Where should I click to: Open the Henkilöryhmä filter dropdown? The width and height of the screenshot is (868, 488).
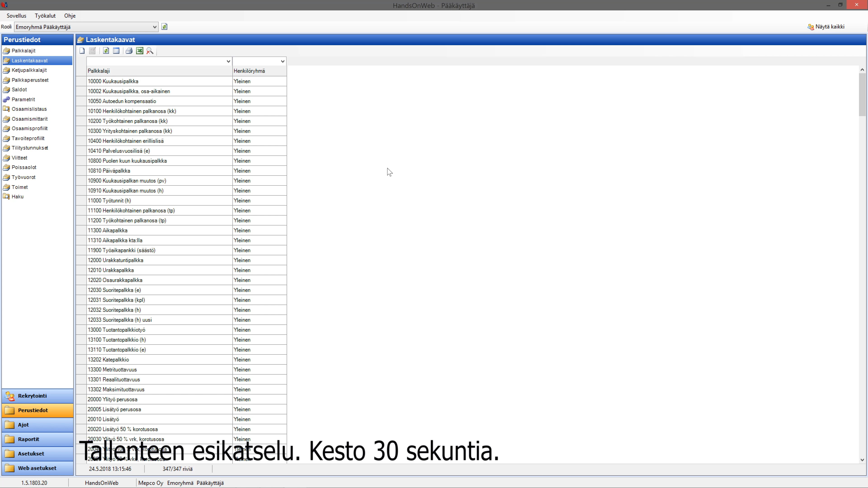(x=282, y=61)
